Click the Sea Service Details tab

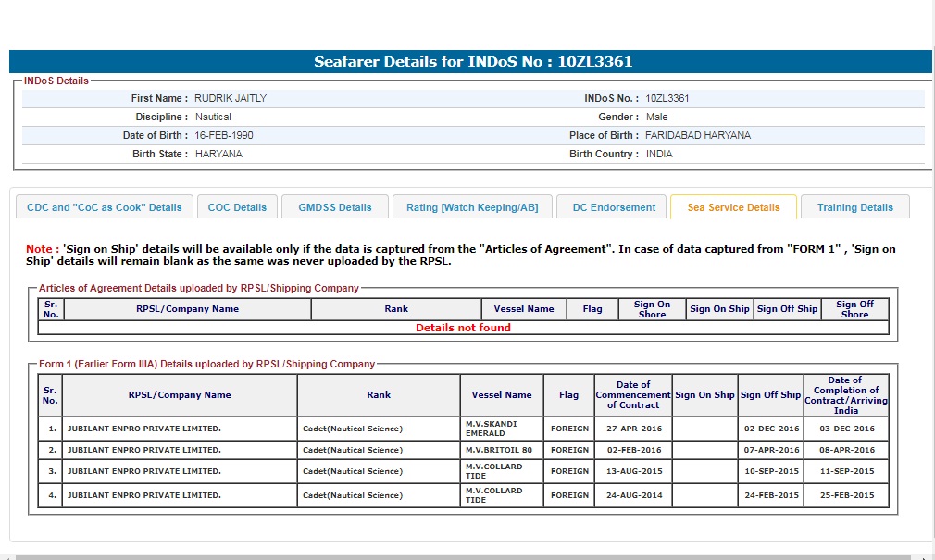coord(733,207)
